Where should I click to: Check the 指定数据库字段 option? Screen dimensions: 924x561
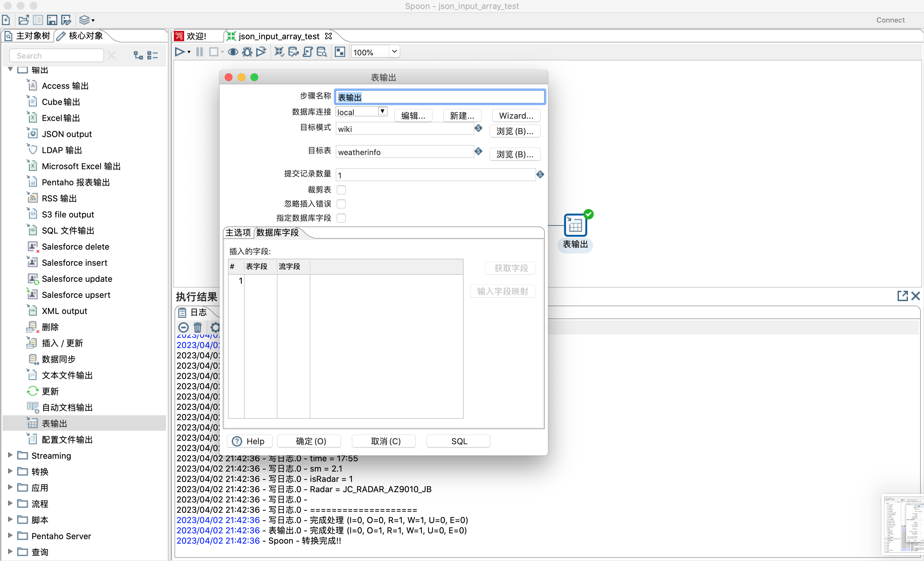pyautogui.click(x=341, y=218)
